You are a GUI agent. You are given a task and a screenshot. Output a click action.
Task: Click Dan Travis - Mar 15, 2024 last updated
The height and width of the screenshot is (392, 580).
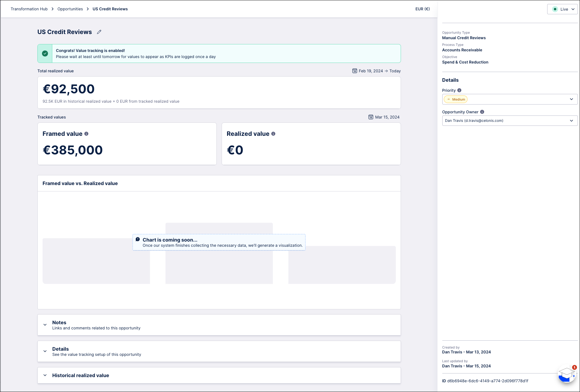coord(466,366)
